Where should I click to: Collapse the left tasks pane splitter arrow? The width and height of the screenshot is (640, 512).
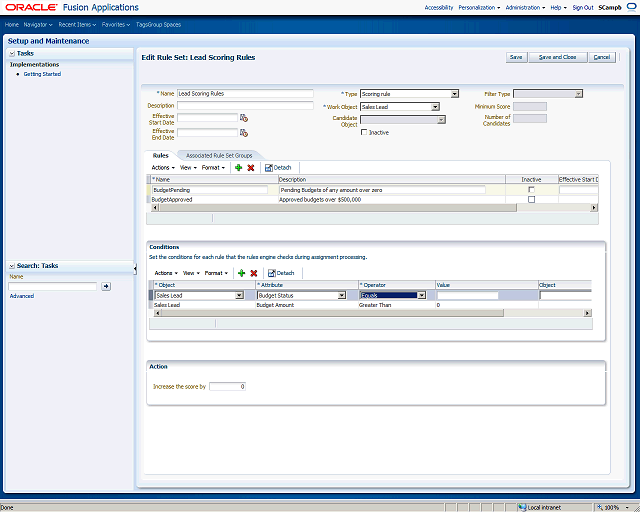tap(135, 269)
